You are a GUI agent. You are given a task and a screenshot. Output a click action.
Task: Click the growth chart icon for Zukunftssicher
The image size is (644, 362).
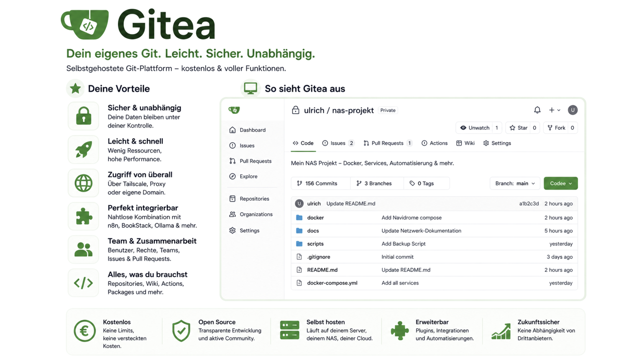pos(501,332)
